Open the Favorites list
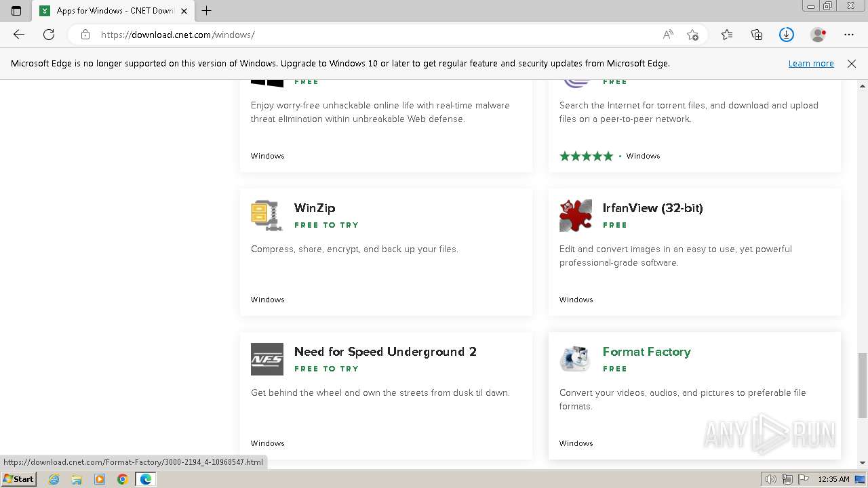 pyautogui.click(x=727, y=35)
